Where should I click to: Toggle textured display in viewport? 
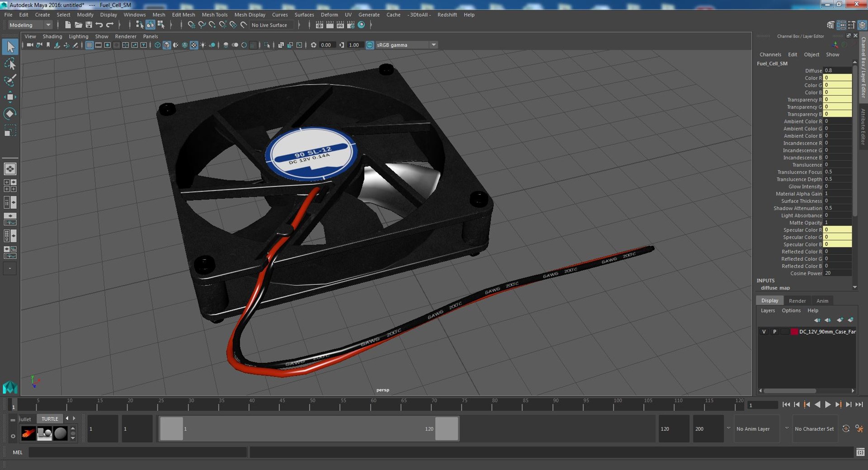click(194, 45)
